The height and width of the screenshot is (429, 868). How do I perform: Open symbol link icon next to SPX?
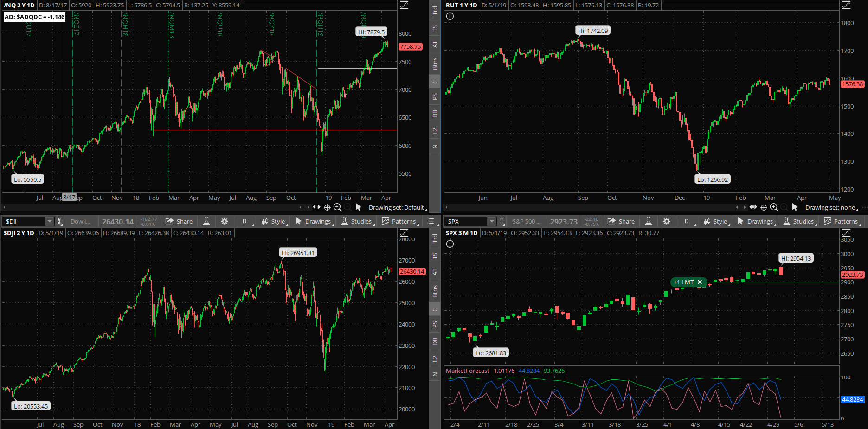click(x=502, y=221)
